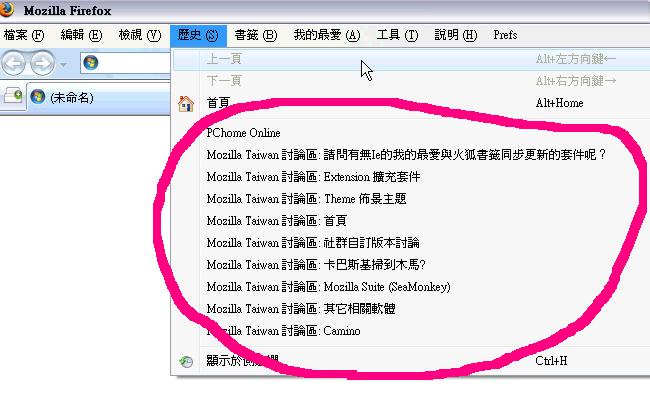Close the open 歷史 (S) menu

click(198, 36)
